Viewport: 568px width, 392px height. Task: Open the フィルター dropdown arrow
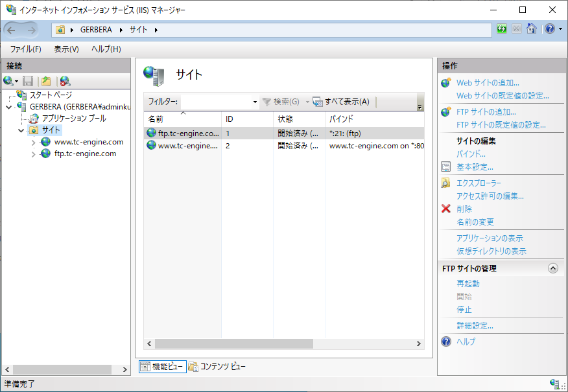tap(255, 102)
